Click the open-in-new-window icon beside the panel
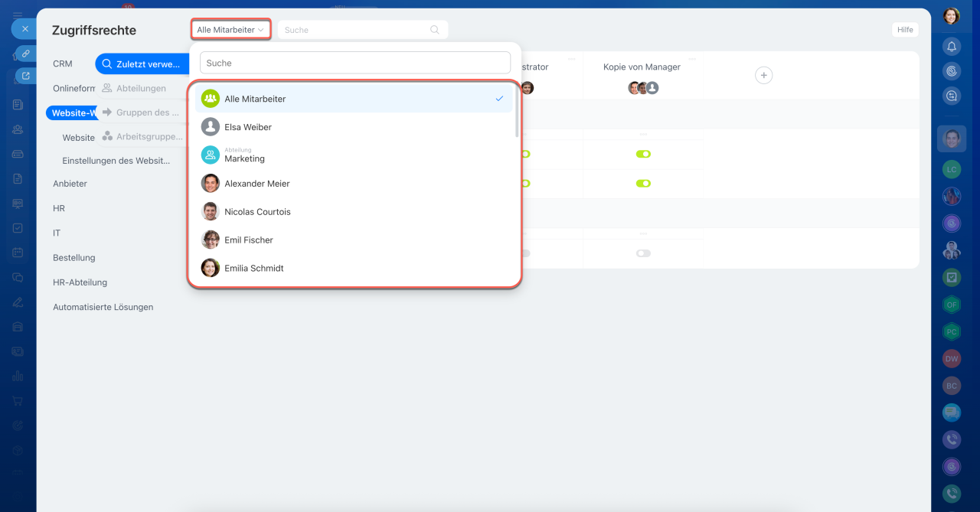This screenshot has width=980, height=512. pyautogui.click(x=25, y=76)
